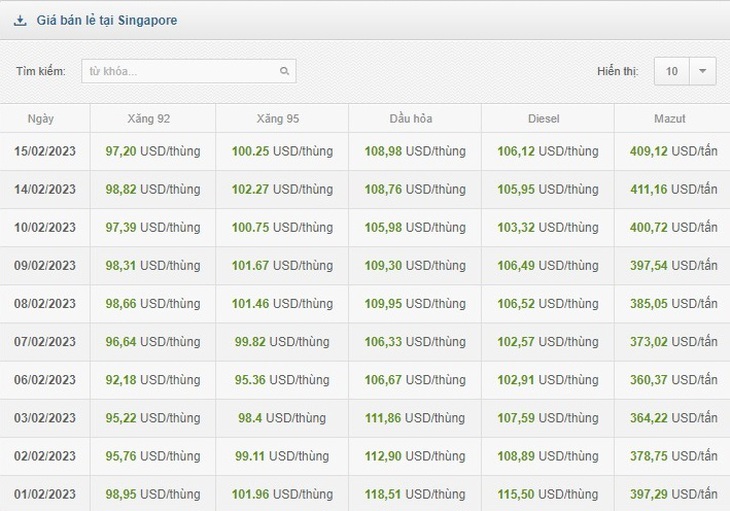730x511 pixels.
Task: Sort by the Dầu hỏa column header
Action: [x=411, y=119]
